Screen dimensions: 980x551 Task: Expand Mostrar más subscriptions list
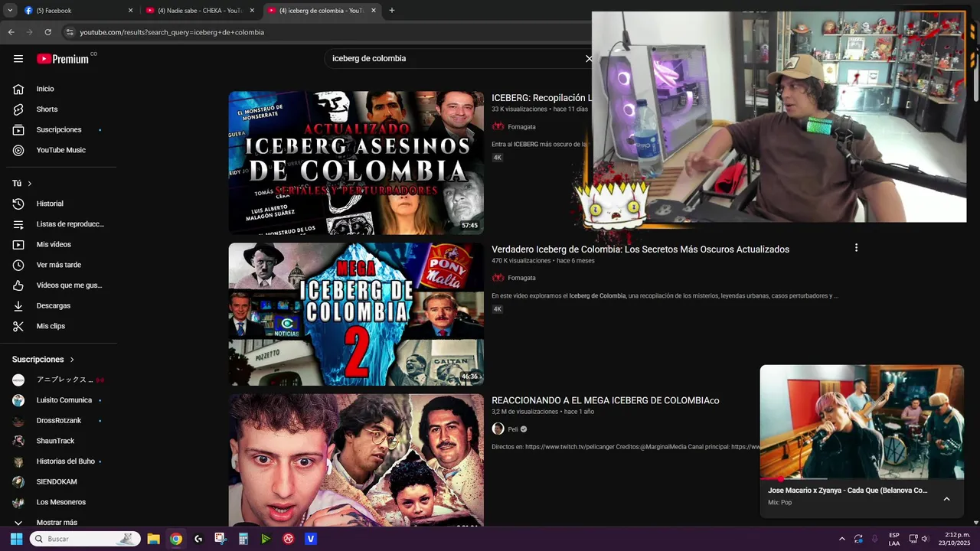(58, 523)
